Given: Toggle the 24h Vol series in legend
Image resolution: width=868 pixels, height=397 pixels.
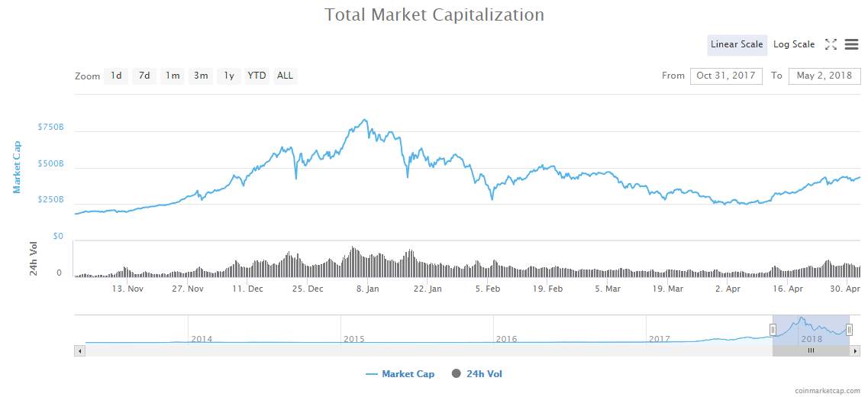Looking at the screenshot, I should click(477, 374).
